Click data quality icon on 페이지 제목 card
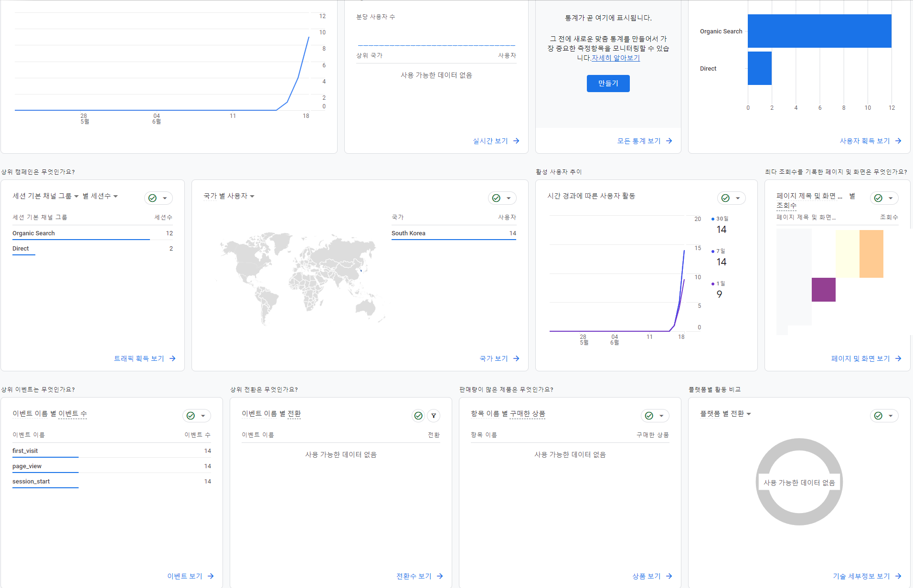This screenshot has height=588, width=913. (878, 198)
